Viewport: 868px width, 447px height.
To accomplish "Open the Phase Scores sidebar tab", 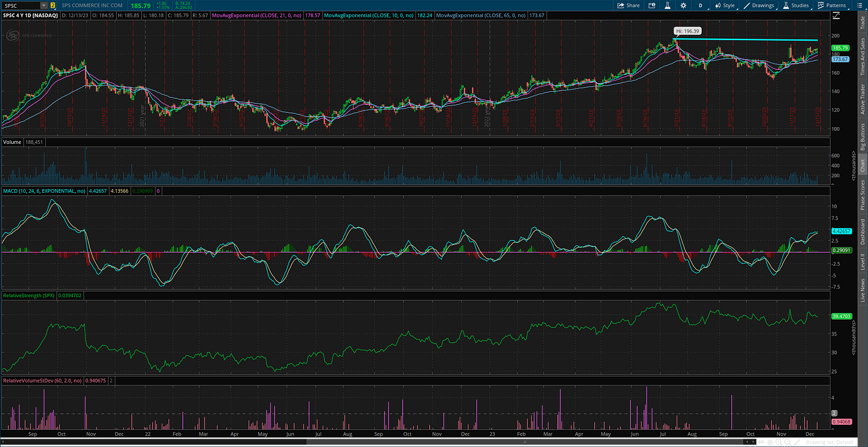I will [x=862, y=195].
